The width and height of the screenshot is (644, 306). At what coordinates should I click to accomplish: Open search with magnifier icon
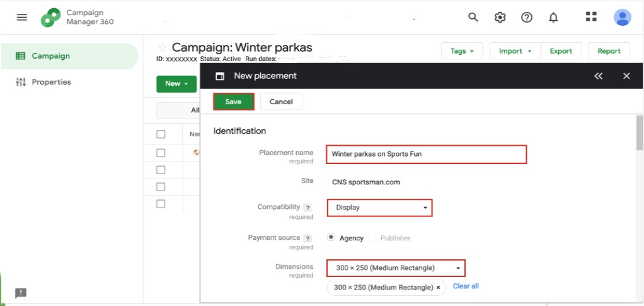[x=473, y=17]
